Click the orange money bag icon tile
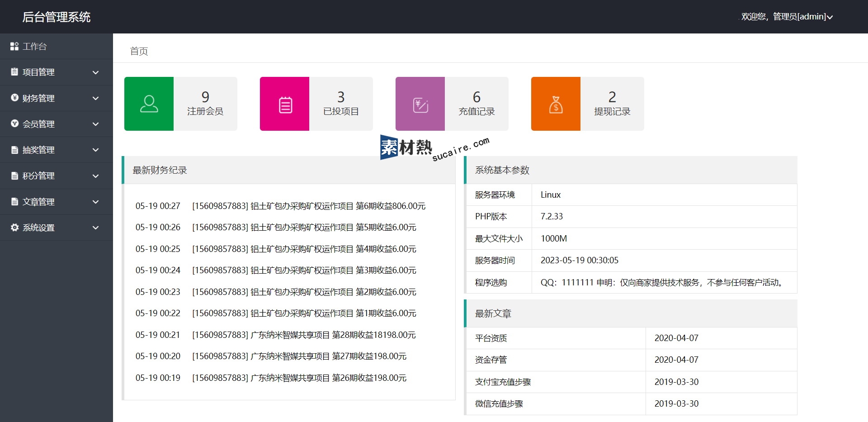This screenshot has width=868, height=422. coord(556,104)
